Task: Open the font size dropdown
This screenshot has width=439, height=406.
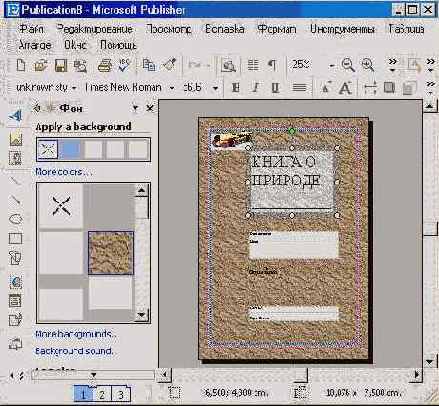Action: point(216,88)
